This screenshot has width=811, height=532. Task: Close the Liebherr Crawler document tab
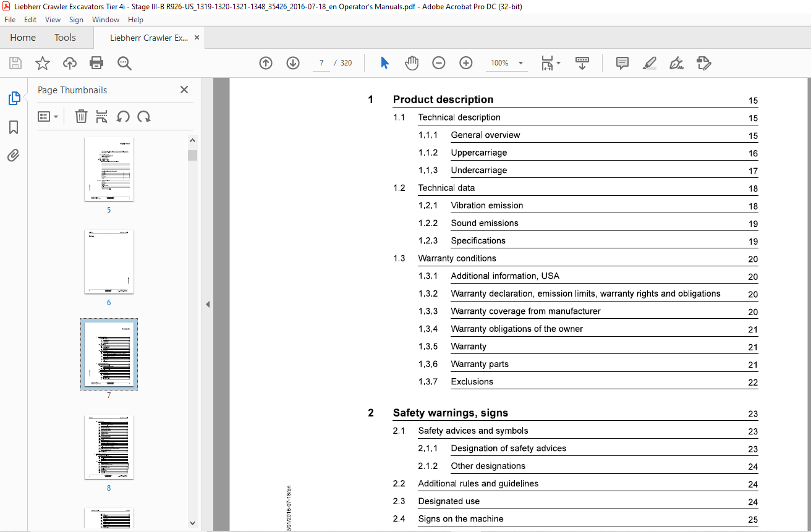197,38
